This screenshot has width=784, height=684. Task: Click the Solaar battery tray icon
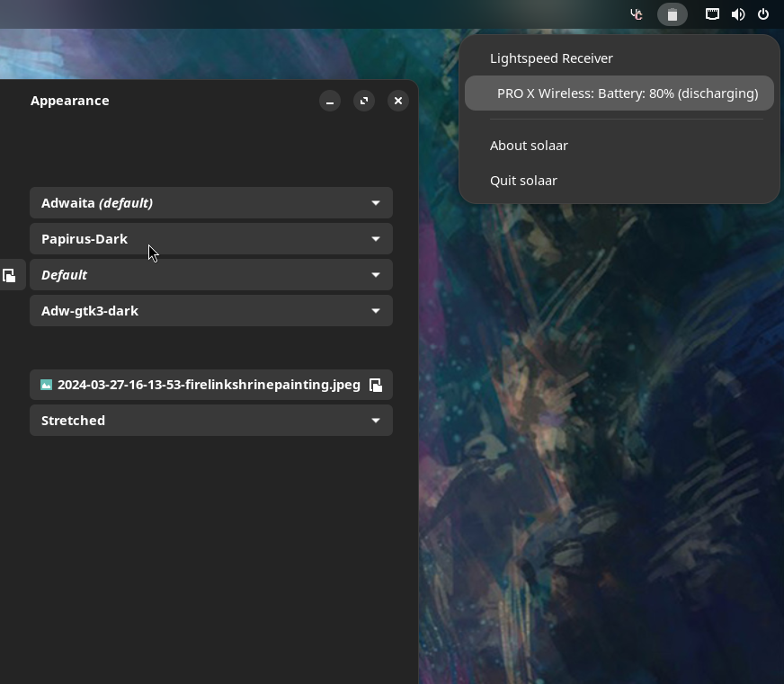(672, 14)
